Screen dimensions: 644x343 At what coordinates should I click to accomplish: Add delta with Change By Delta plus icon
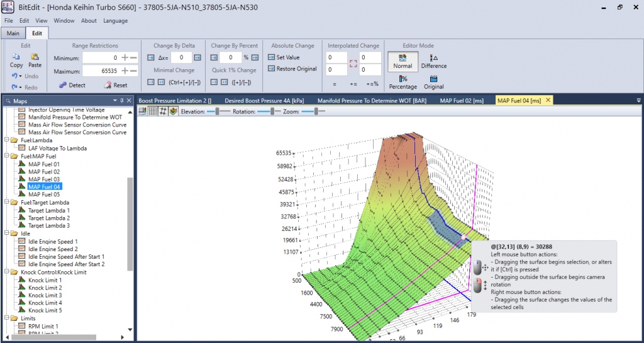197,57
